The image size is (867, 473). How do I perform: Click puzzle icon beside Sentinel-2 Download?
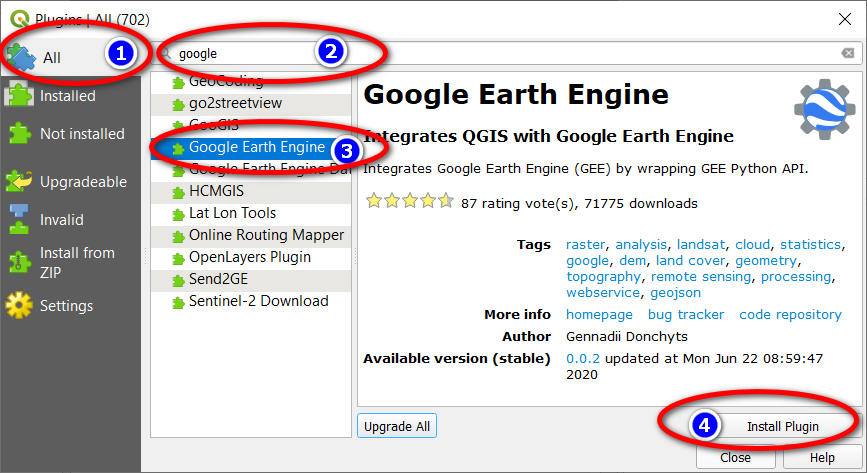click(x=178, y=303)
